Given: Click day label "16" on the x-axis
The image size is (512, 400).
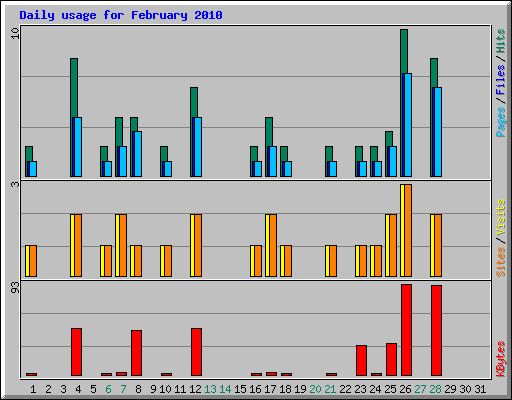Looking at the screenshot, I should [255, 389].
